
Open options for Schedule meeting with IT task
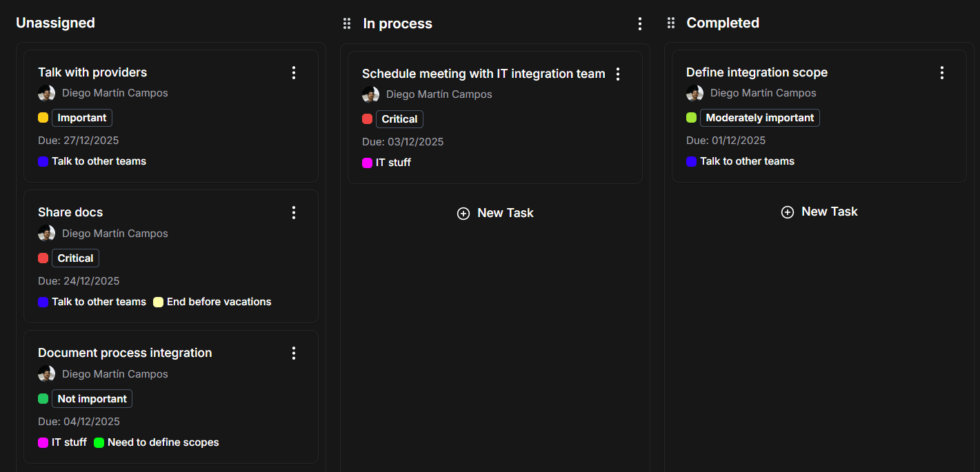click(618, 74)
